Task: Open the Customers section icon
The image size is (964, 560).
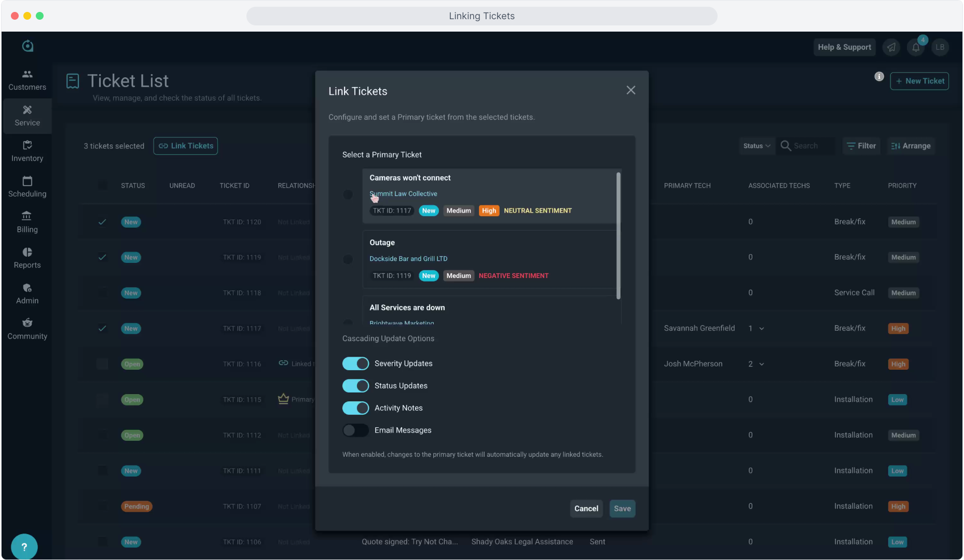Action: [27, 74]
